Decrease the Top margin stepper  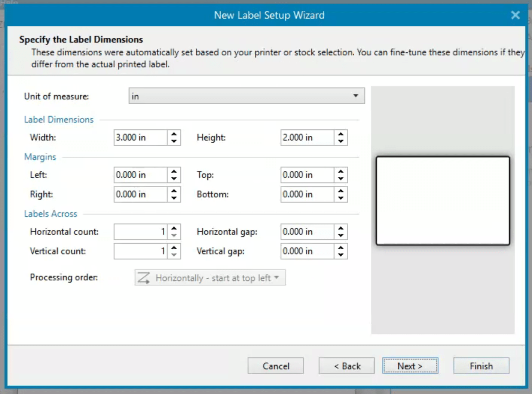coord(340,178)
